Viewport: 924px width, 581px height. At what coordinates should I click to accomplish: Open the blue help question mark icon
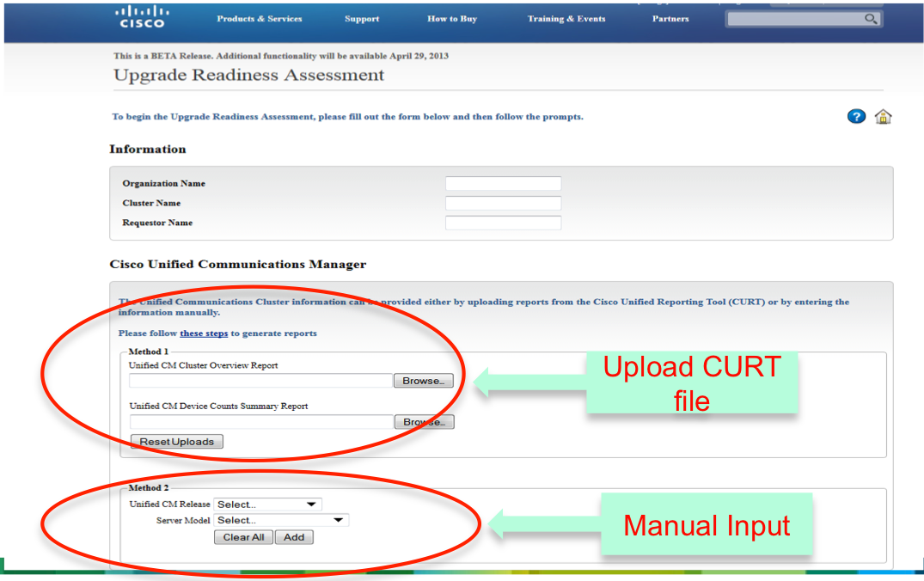856,116
